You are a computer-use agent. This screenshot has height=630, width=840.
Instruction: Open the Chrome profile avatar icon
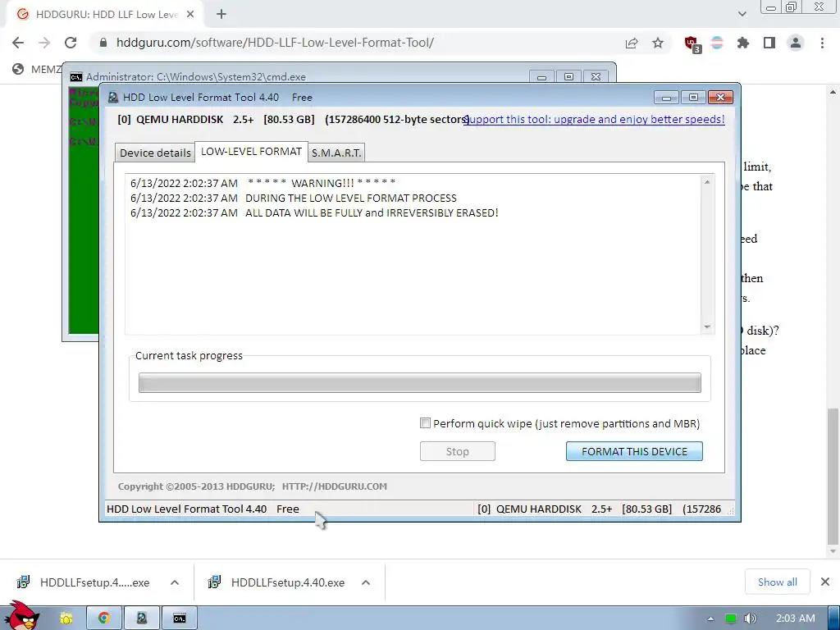(796, 43)
